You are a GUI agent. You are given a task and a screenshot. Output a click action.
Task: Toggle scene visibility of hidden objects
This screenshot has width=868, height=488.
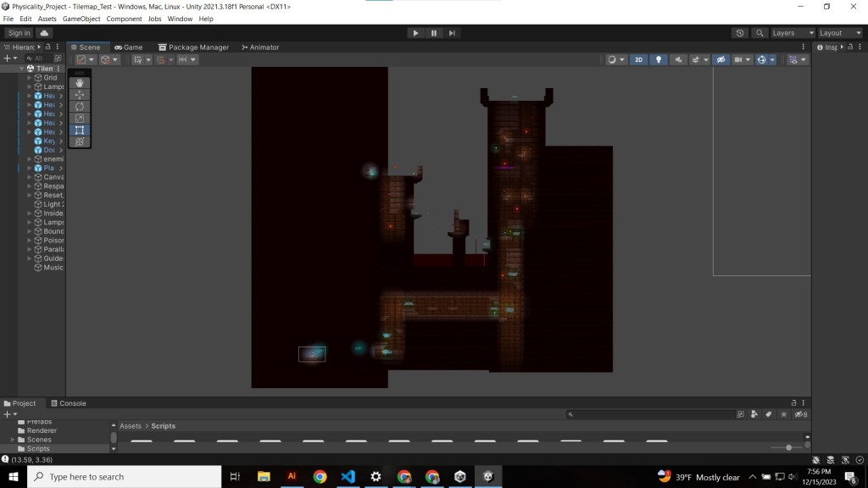(x=721, y=60)
